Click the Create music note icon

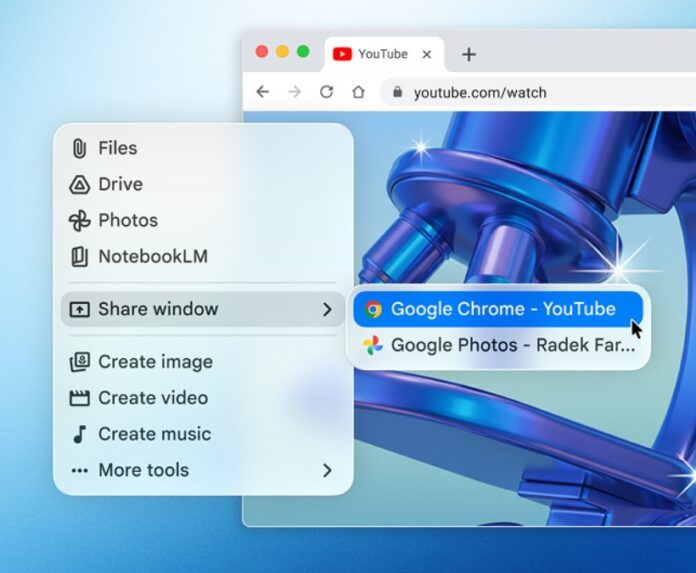tap(79, 434)
